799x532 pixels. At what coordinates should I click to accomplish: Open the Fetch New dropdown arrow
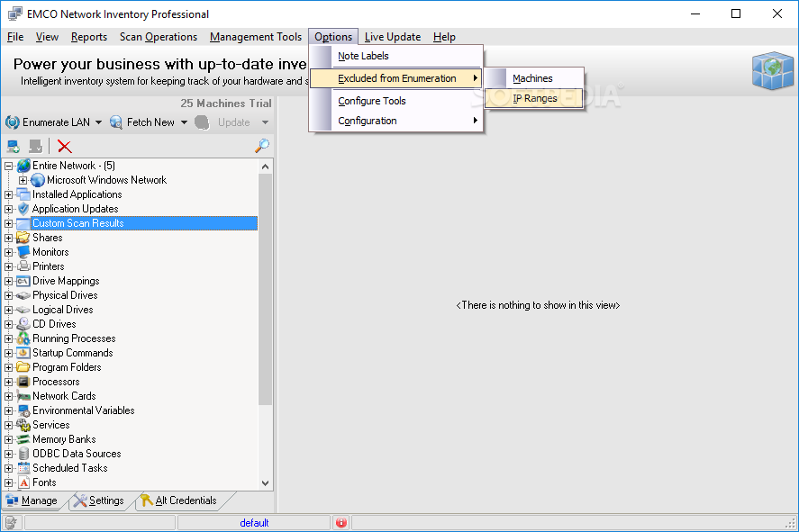pyautogui.click(x=184, y=122)
